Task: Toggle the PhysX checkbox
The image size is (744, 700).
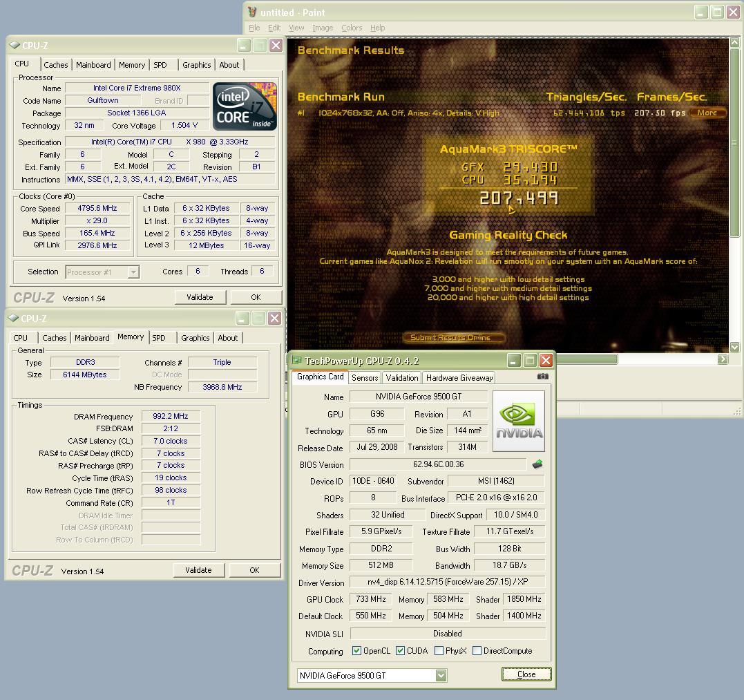Action: tap(439, 651)
